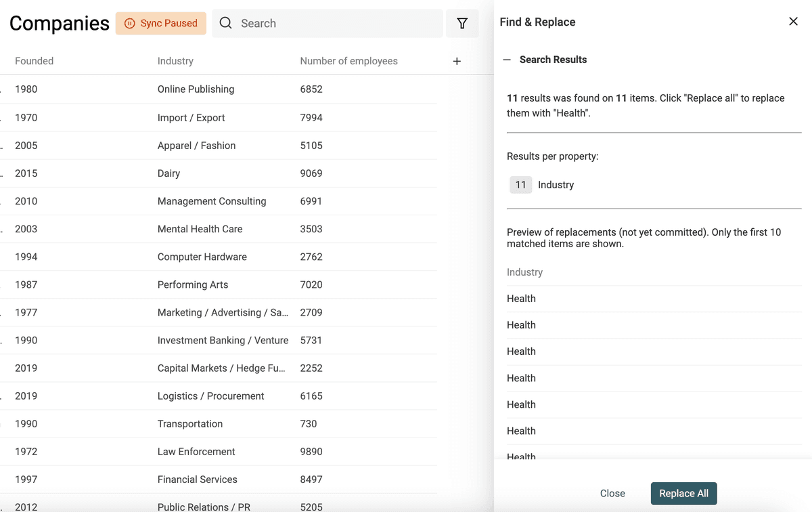Open the filter funnel icon
The image size is (812, 512).
tap(462, 24)
